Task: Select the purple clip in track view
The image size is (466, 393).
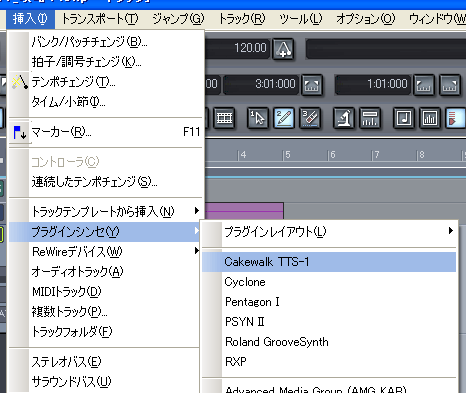Action: [x=244, y=211]
